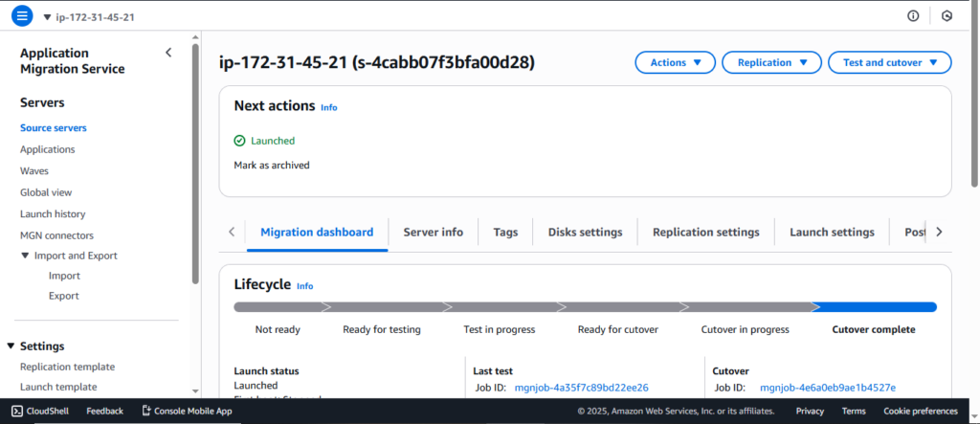The image size is (980, 424).
Task: Collapse the Settings section
Action: click(x=11, y=346)
